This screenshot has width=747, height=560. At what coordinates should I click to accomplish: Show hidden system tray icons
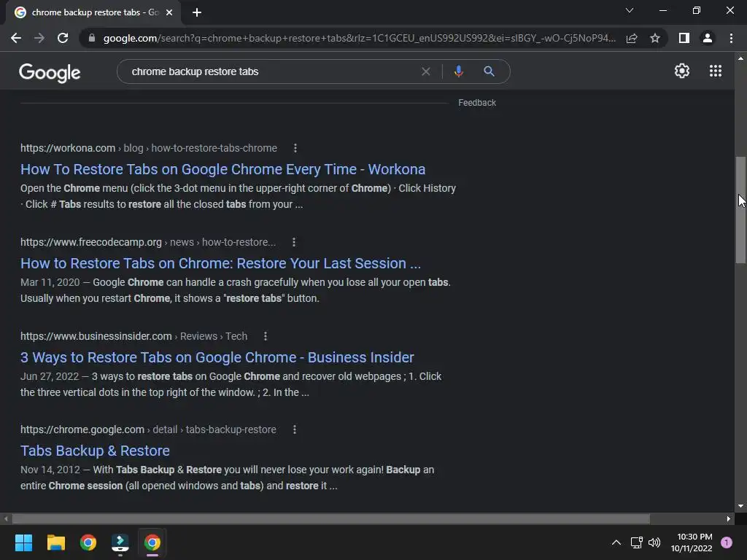coord(616,542)
